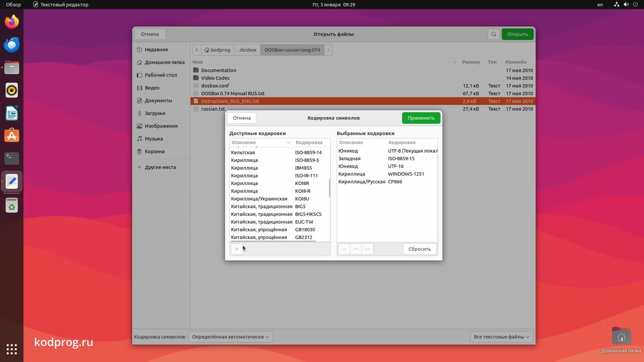Open 'Документы' in sidebar
Viewport: 644px width, 362px height.
click(x=162, y=101)
